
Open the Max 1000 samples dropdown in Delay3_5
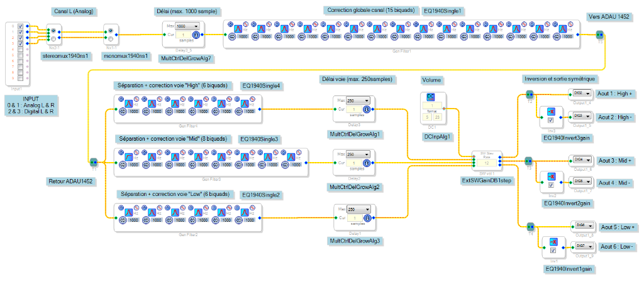coord(187,26)
